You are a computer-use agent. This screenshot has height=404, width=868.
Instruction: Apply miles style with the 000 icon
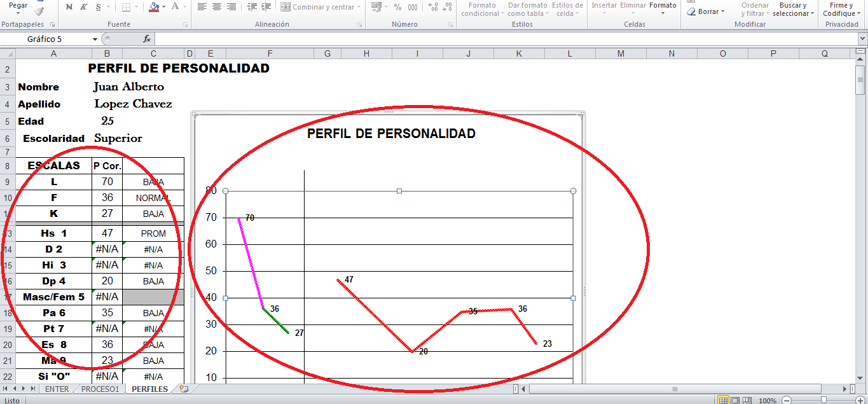(x=413, y=8)
